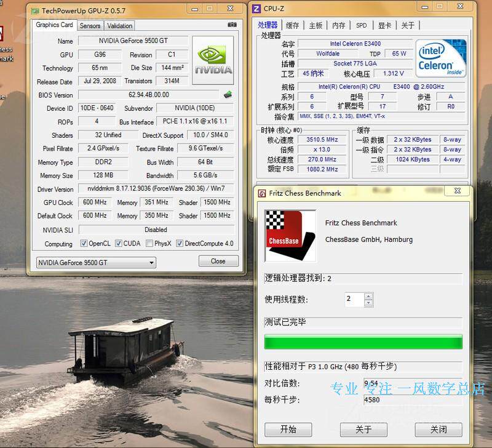Image resolution: width=492 pixels, height=448 pixels.
Task: Increase thread count with the up arrow
Action: click(368, 296)
